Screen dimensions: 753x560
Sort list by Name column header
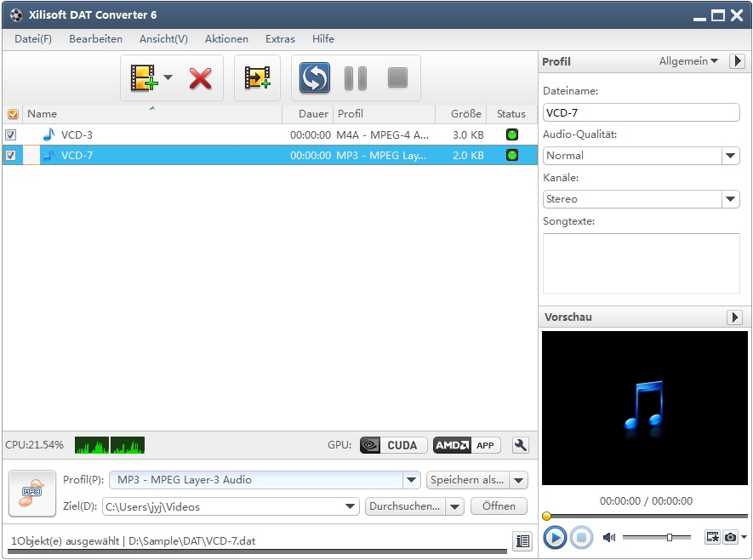click(152, 114)
